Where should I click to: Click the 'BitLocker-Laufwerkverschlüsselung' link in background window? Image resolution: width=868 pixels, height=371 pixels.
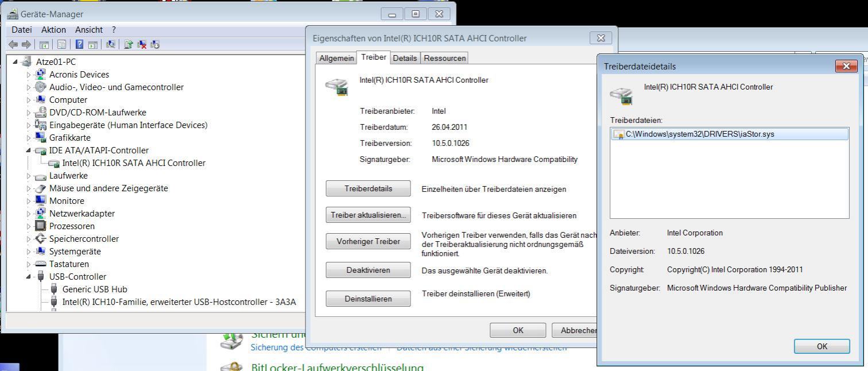coord(338,367)
